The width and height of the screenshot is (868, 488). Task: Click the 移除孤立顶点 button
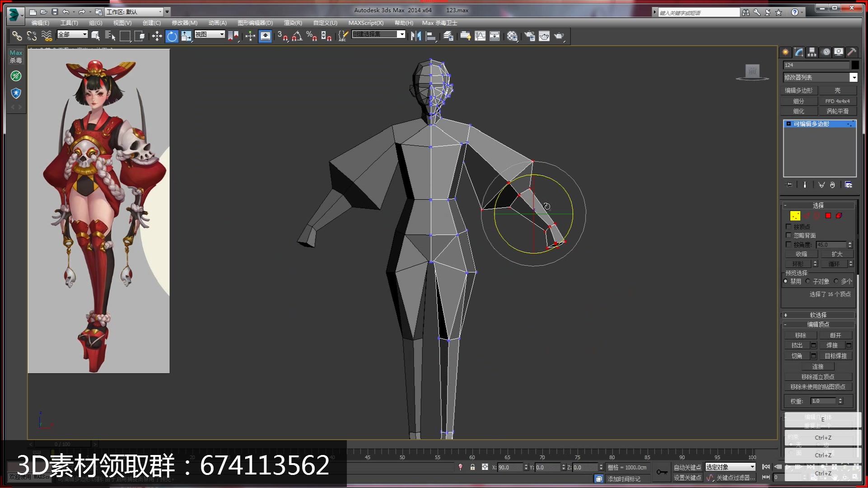click(818, 377)
